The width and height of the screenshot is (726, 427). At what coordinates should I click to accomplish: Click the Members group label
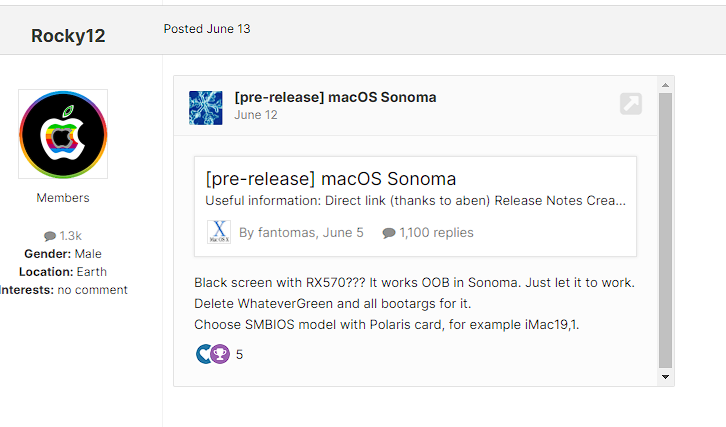point(63,198)
